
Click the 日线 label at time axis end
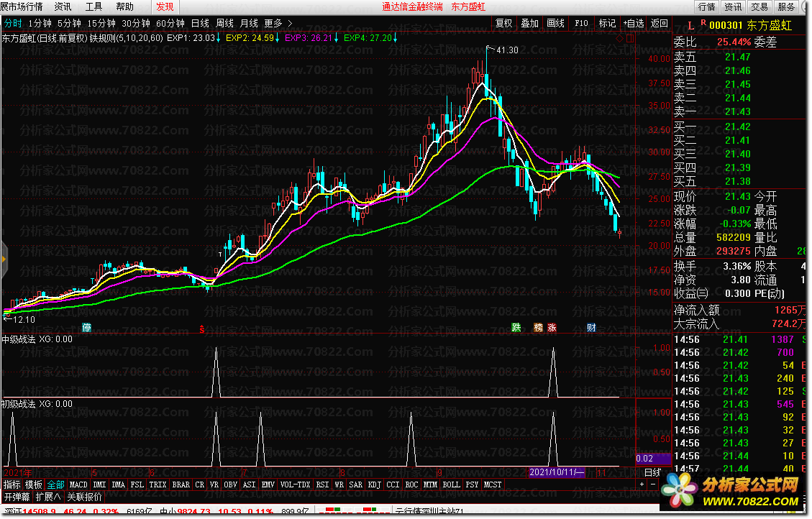coord(652,472)
